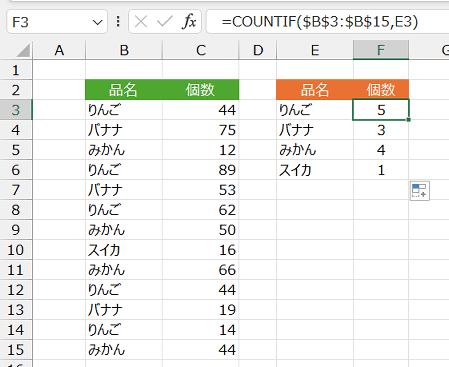Expand the Name Box dropdown arrow

(x=97, y=22)
